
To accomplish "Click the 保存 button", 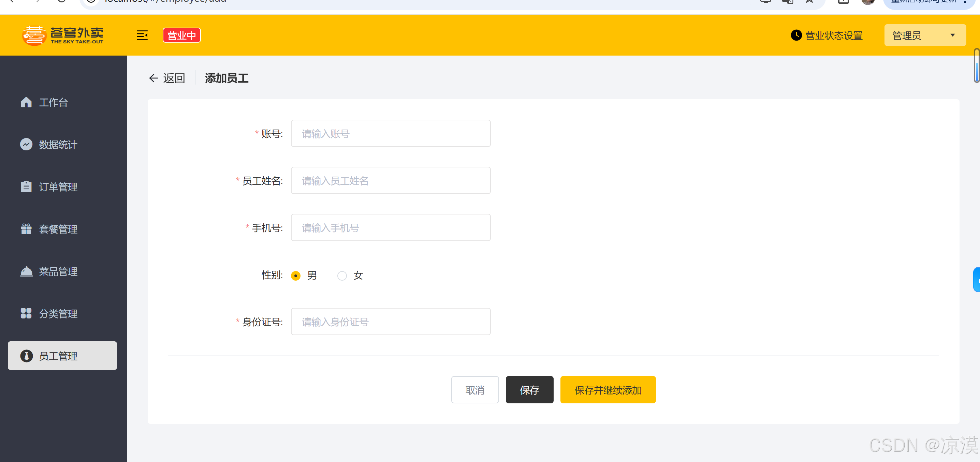I will [x=529, y=390].
